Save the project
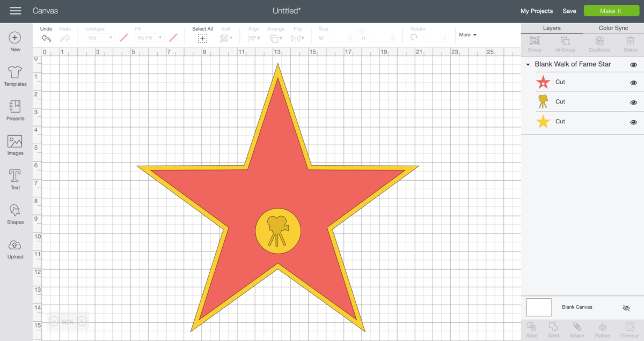Viewport: 644px width, 341px height. coord(569,11)
